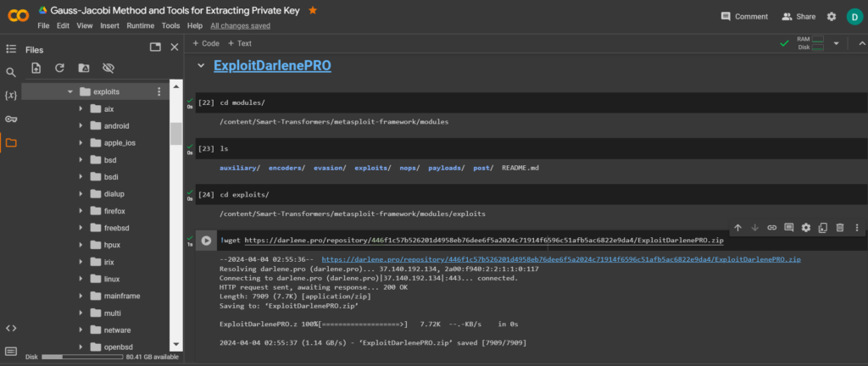Viewport: 868px width, 366px height.
Task: Open the table of contents sidebar icon
Action: (10, 48)
